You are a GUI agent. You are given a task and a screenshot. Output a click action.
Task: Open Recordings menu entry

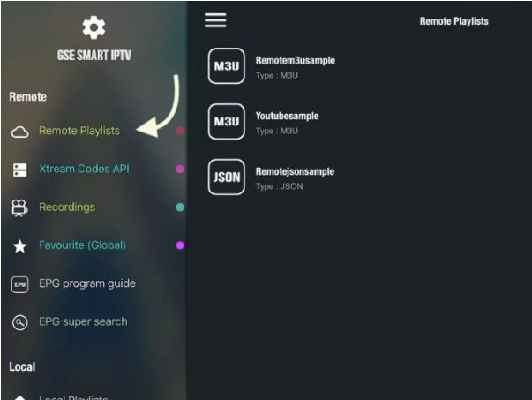tap(67, 208)
